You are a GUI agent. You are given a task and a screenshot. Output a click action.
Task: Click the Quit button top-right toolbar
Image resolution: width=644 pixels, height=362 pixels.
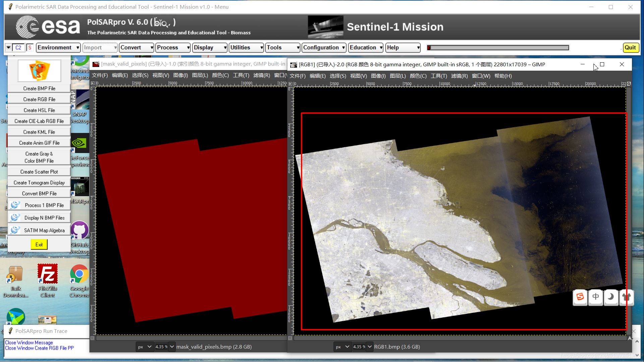coord(630,47)
